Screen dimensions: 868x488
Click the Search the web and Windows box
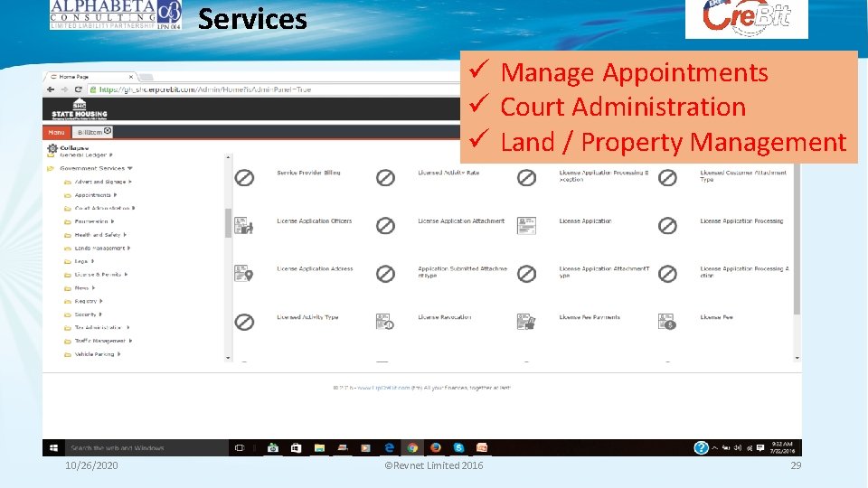click(146, 447)
